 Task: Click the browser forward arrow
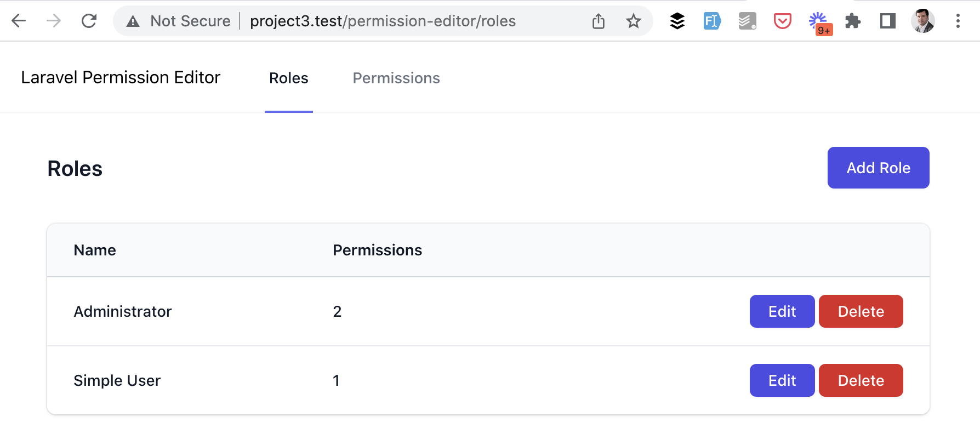pos(54,21)
